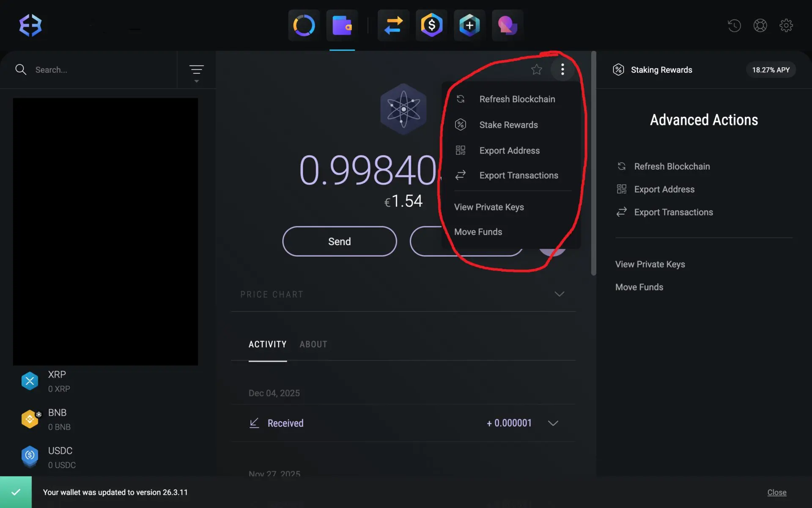The width and height of the screenshot is (812, 508).
Task: Click the Dec 04, 2025 date header
Action: point(274,393)
